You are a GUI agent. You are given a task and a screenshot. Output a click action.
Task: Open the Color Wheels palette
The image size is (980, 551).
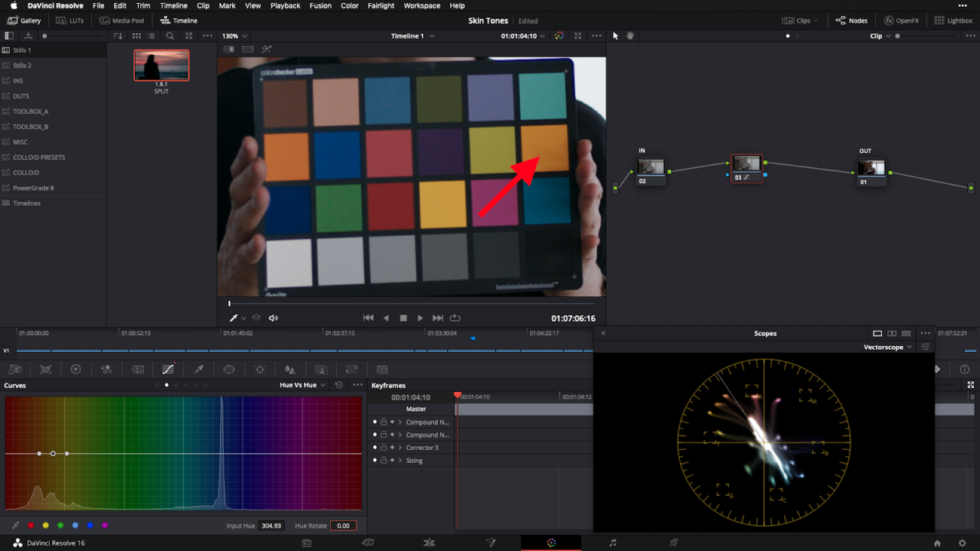(75, 369)
